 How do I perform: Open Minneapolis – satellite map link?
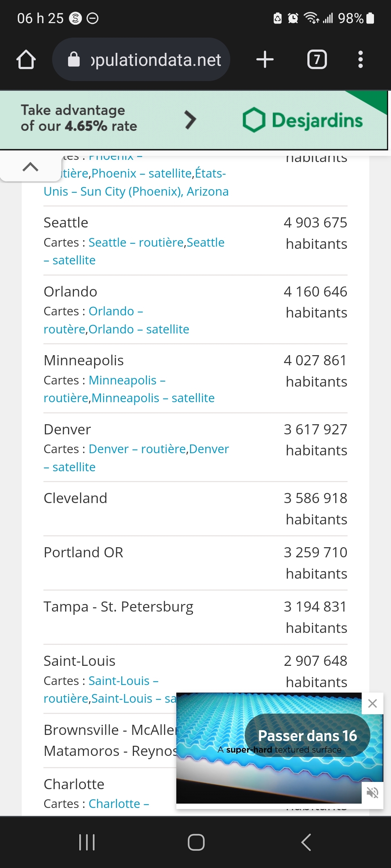(153, 398)
